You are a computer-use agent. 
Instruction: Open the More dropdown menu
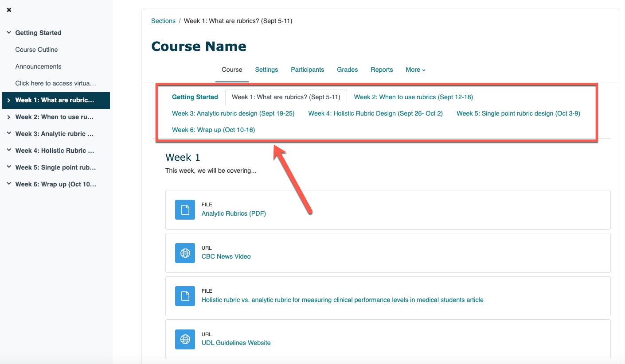[415, 70]
